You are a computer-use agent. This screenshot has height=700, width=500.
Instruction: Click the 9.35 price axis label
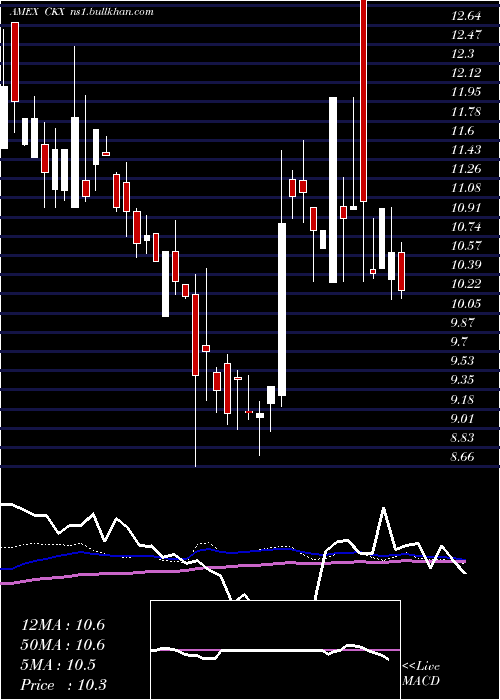[464, 380]
